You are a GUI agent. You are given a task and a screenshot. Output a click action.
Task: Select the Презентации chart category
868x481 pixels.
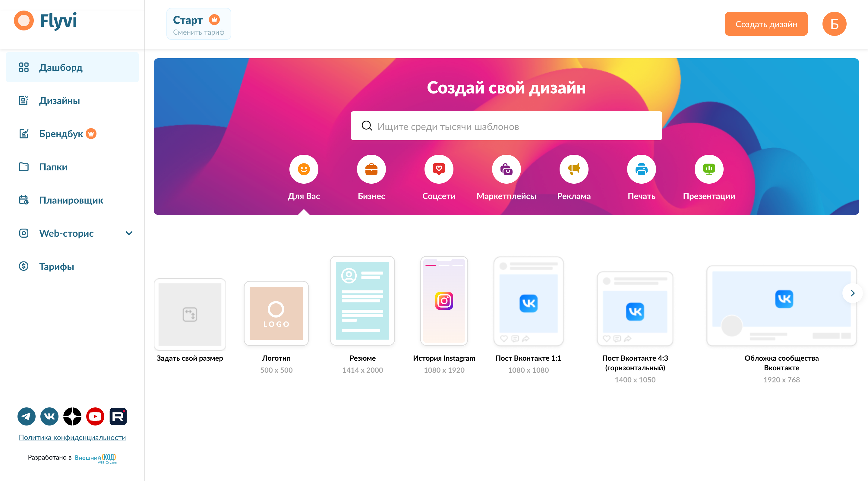[x=709, y=169]
